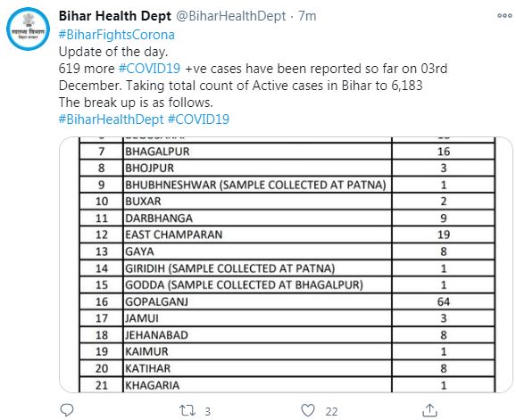
Task: Open the 7m tweet timestamp
Action: [307, 16]
